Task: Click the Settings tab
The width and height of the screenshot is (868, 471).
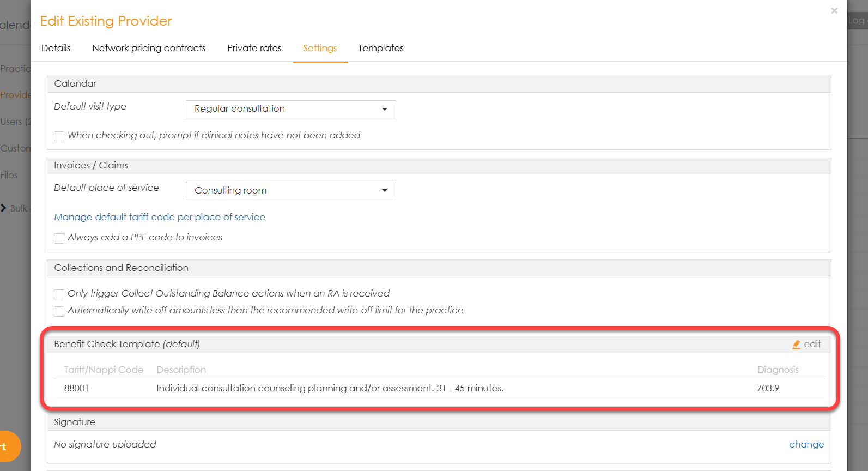Action: click(320, 48)
